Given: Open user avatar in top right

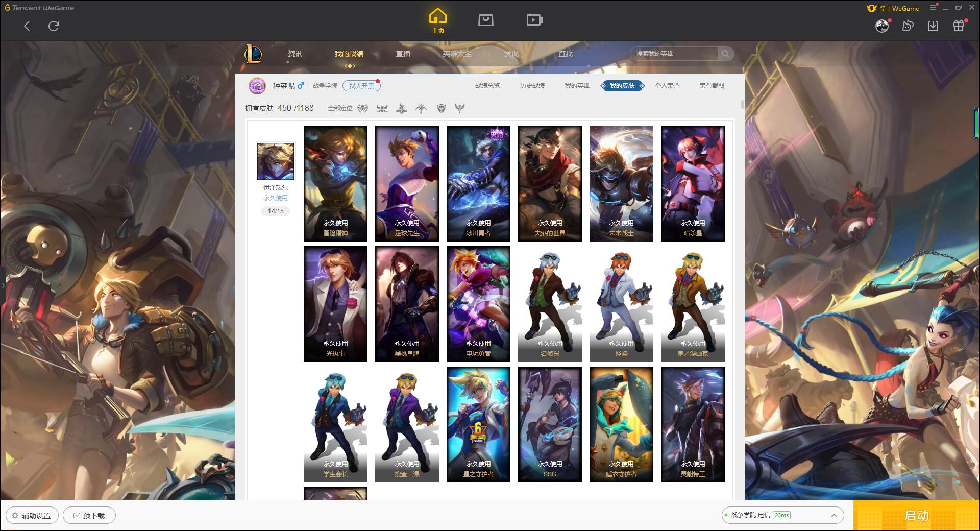Looking at the screenshot, I should pos(882,26).
